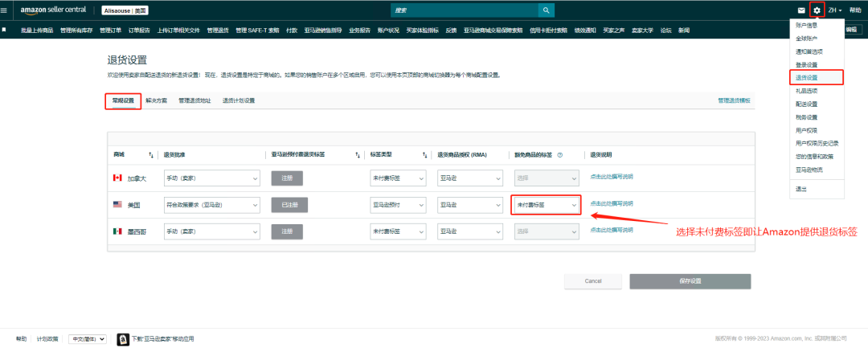
Task: Click 注册 button in 墨西哥 row
Action: (x=287, y=231)
